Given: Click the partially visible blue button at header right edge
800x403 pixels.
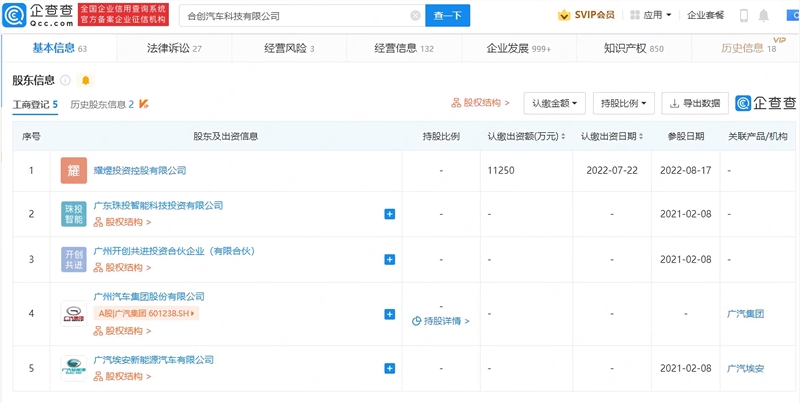Looking at the screenshot, I should pyautogui.click(x=793, y=15).
